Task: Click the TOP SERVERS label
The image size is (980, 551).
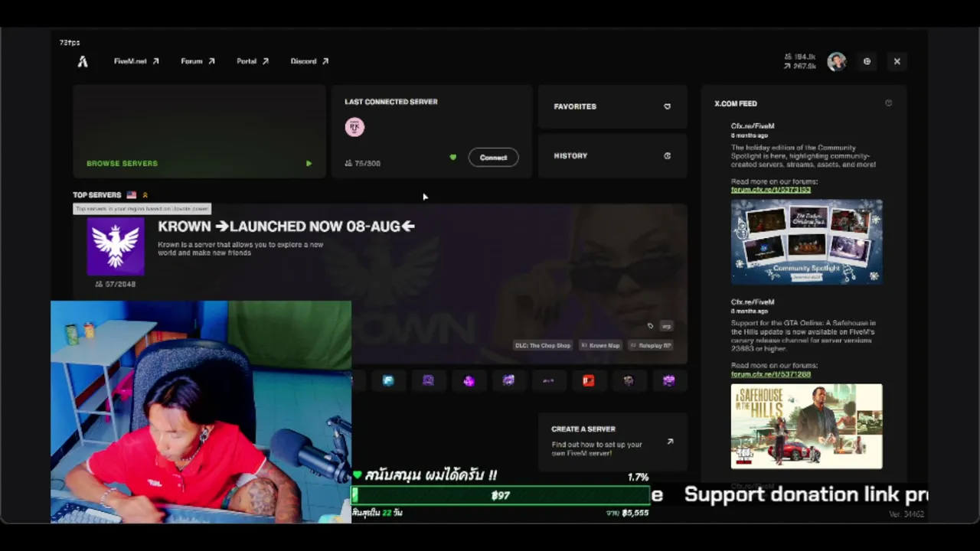Action: (x=97, y=195)
